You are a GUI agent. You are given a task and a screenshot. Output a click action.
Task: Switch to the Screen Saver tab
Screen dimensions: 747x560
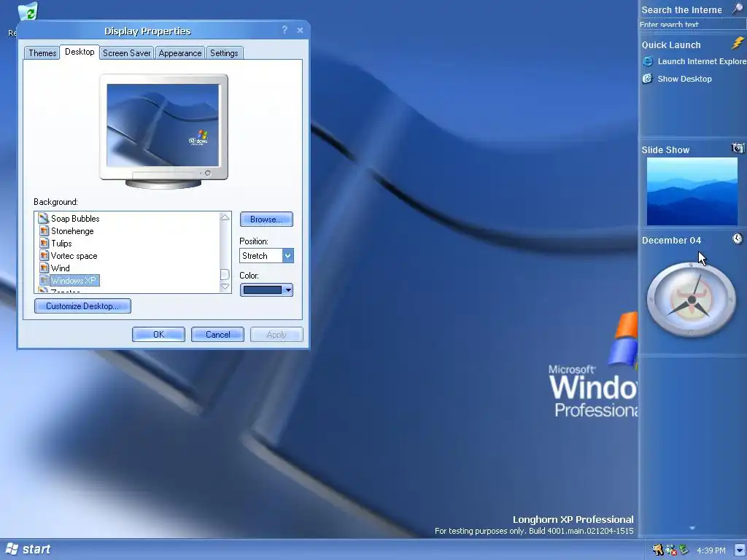coord(127,52)
